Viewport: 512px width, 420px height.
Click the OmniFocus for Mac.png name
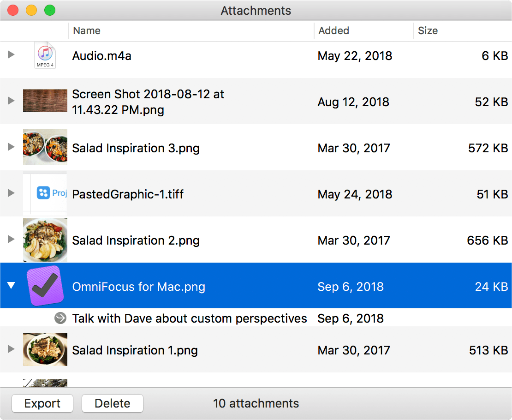click(x=139, y=287)
